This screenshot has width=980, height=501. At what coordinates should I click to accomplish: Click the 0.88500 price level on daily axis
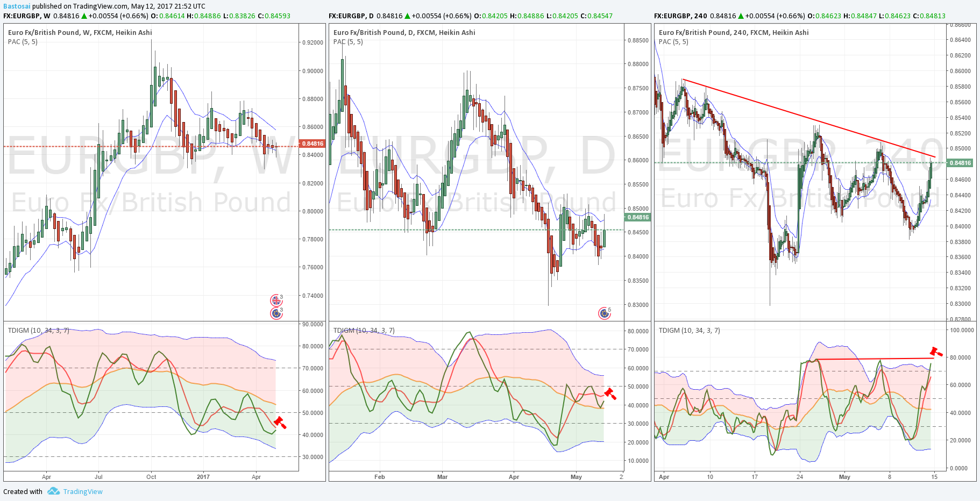pos(638,40)
